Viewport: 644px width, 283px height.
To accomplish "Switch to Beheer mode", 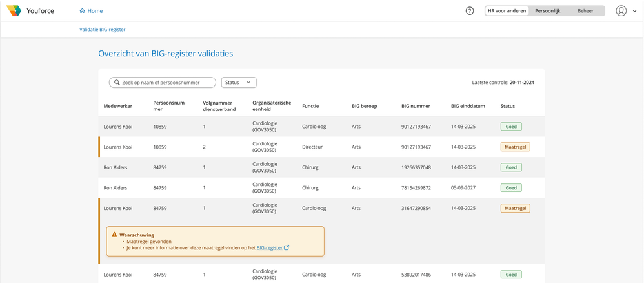I will click(x=585, y=11).
